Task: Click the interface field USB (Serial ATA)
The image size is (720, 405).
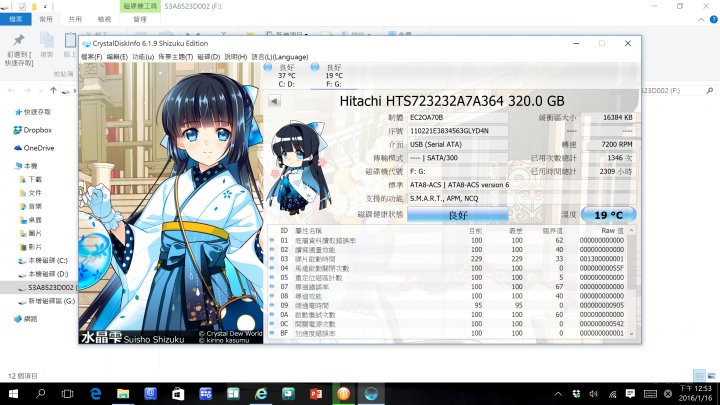Action: coord(458,144)
